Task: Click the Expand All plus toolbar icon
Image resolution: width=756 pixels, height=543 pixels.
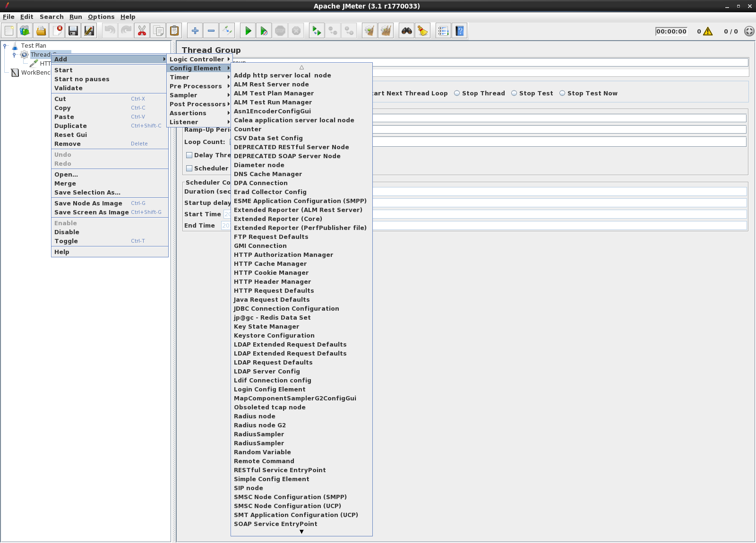Action: pos(195,30)
